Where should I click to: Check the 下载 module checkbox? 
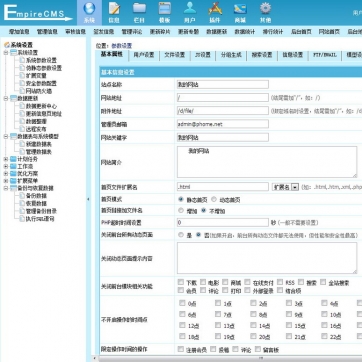pos(181,282)
